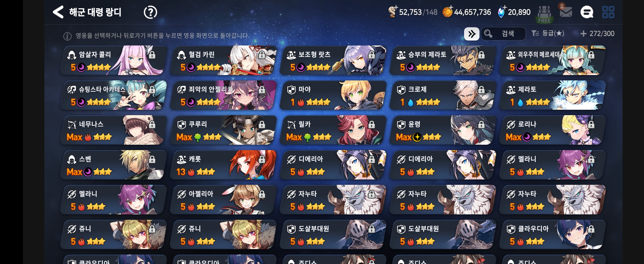644x264 pixels.
Task: Open the question mark help icon
Action: (150, 12)
